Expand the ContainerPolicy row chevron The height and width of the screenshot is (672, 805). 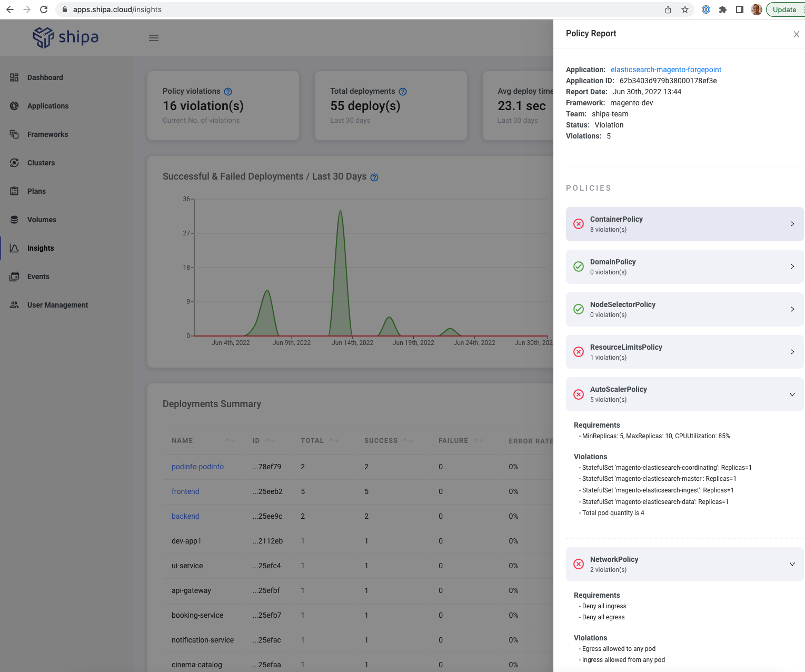[792, 224]
